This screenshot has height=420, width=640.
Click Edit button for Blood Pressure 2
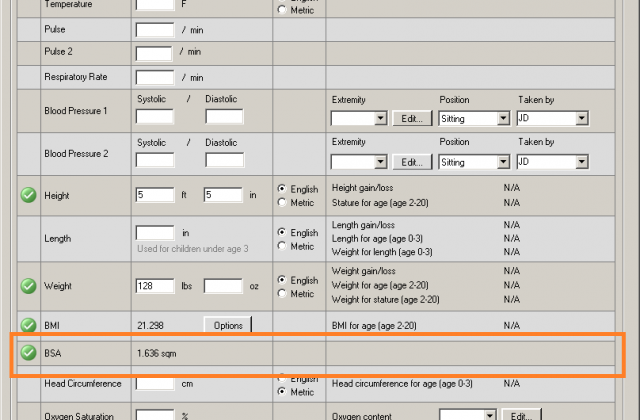pos(412,162)
